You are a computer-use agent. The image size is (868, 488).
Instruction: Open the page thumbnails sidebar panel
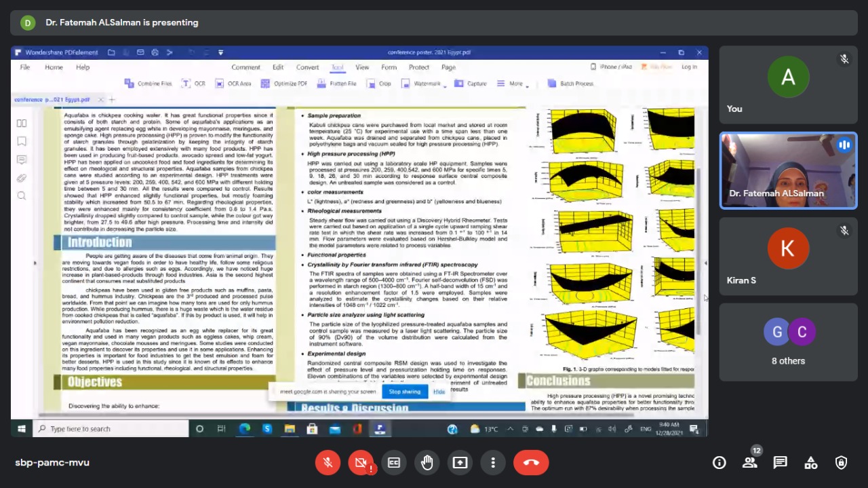(x=22, y=123)
